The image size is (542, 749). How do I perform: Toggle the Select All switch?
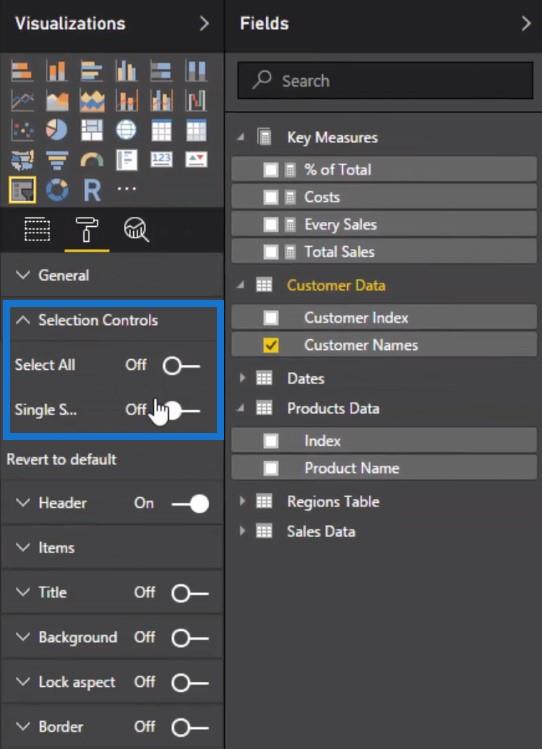[x=181, y=366]
